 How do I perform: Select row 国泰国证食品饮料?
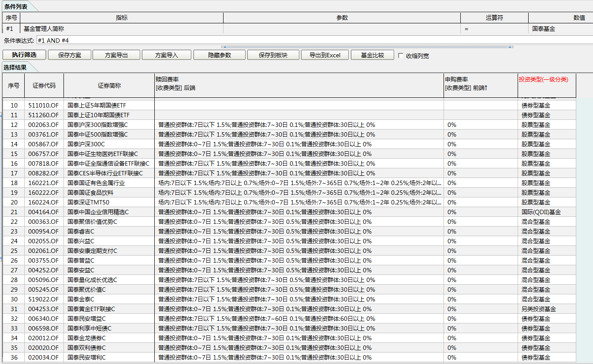(289, 193)
